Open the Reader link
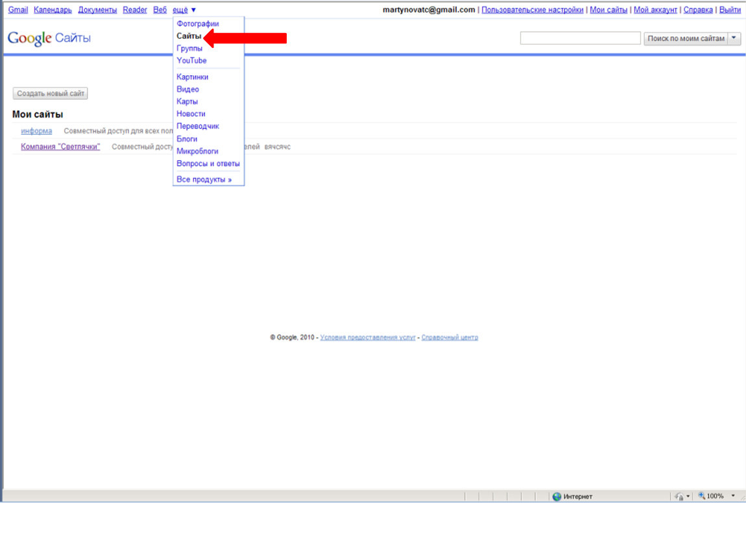746x560 pixels. (x=135, y=10)
